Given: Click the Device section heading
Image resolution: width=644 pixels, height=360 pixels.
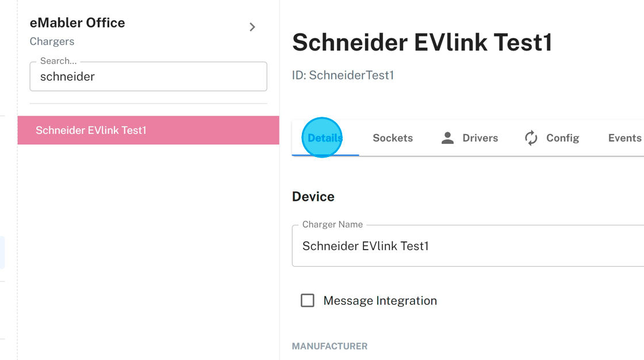Looking at the screenshot, I should click(313, 197).
